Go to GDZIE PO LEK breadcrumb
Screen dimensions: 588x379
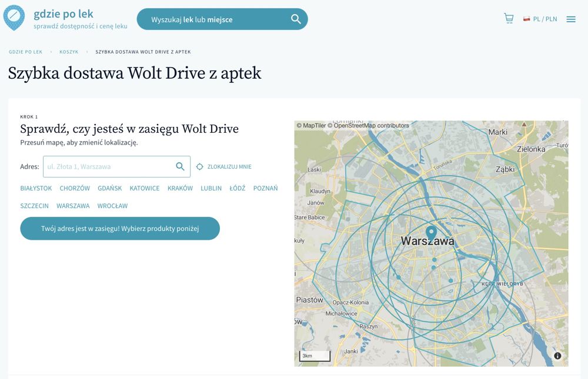coord(25,52)
